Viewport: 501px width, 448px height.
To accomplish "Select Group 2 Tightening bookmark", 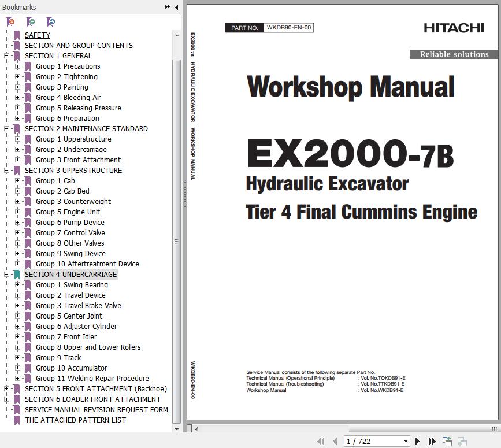I will pos(66,77).
